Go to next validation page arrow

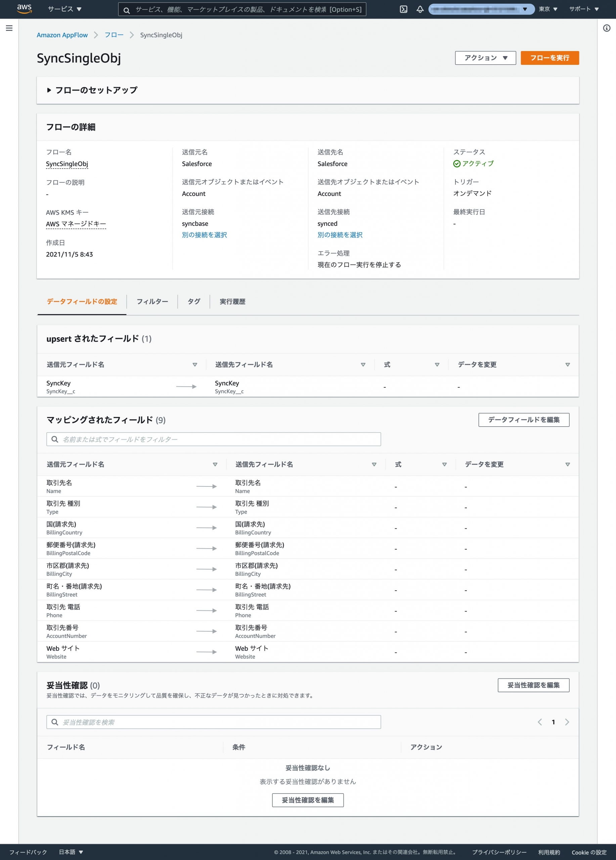point(567,722)
